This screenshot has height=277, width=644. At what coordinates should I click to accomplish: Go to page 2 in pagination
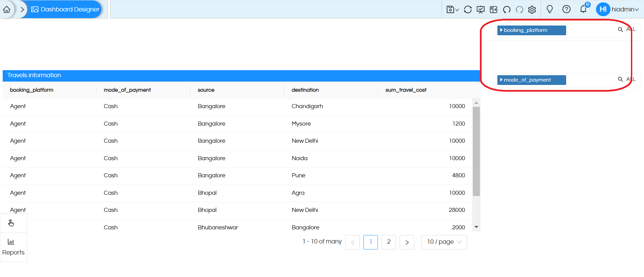[389, 242]
